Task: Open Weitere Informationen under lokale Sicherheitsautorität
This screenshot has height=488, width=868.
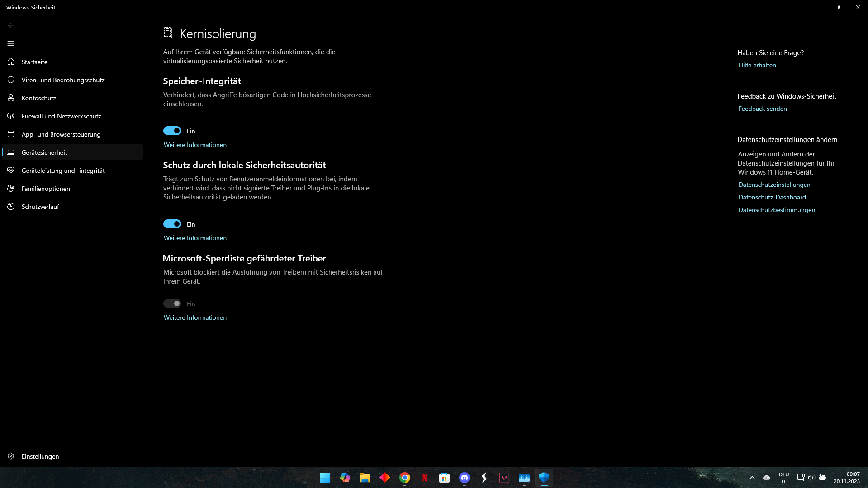Action: (x=195, y=238)
